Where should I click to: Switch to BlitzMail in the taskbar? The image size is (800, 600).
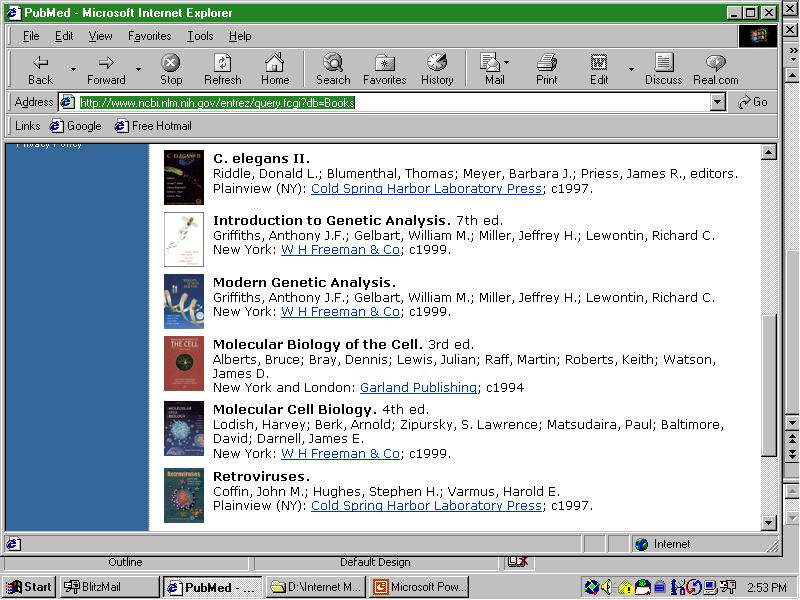(109, 587)
